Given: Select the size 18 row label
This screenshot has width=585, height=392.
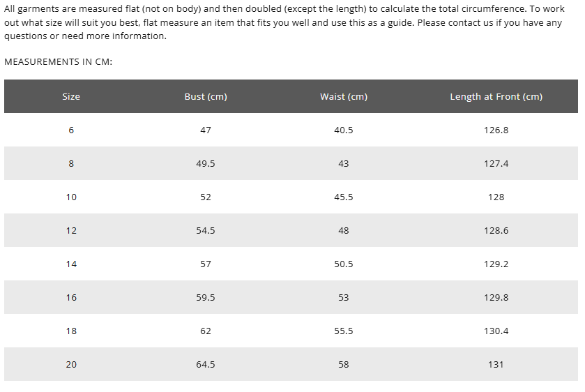Looking at the screenshot, I should click(x=71, y=331).
